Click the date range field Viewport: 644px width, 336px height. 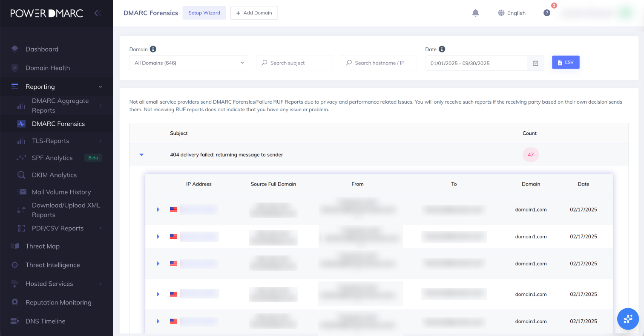[476, 63]
